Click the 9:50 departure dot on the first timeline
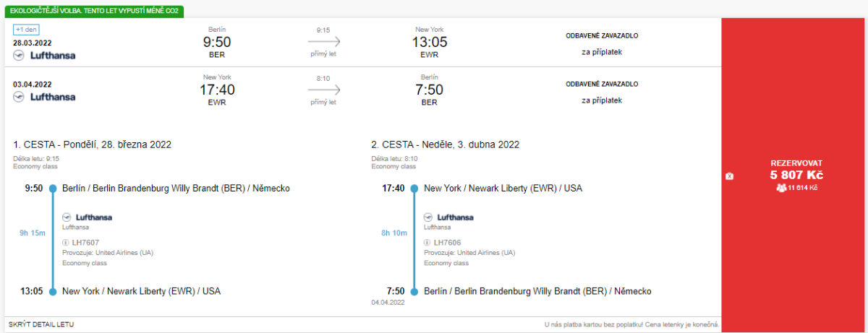Viewport: 868px width, 333px height. pyautogui.click(x=53, y=189)
